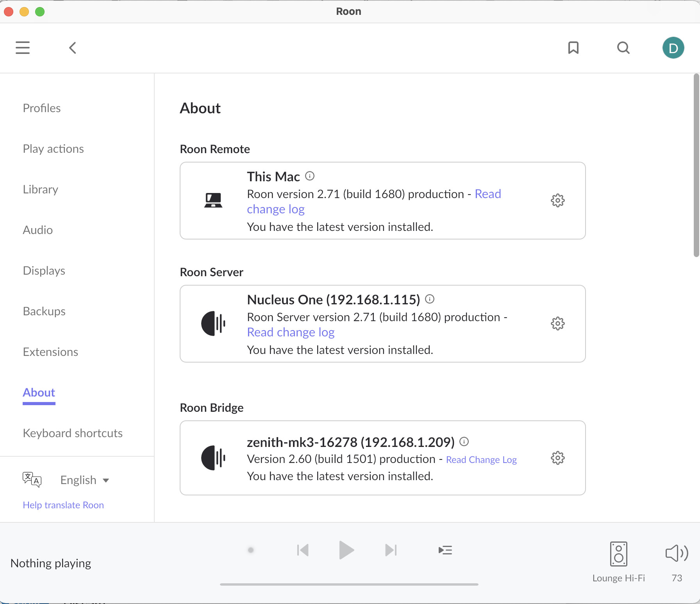Image resolution: width=700 pixels, height=604 pixels.
Task: Follow the Help translate Roon link
Action: point(63,505)
